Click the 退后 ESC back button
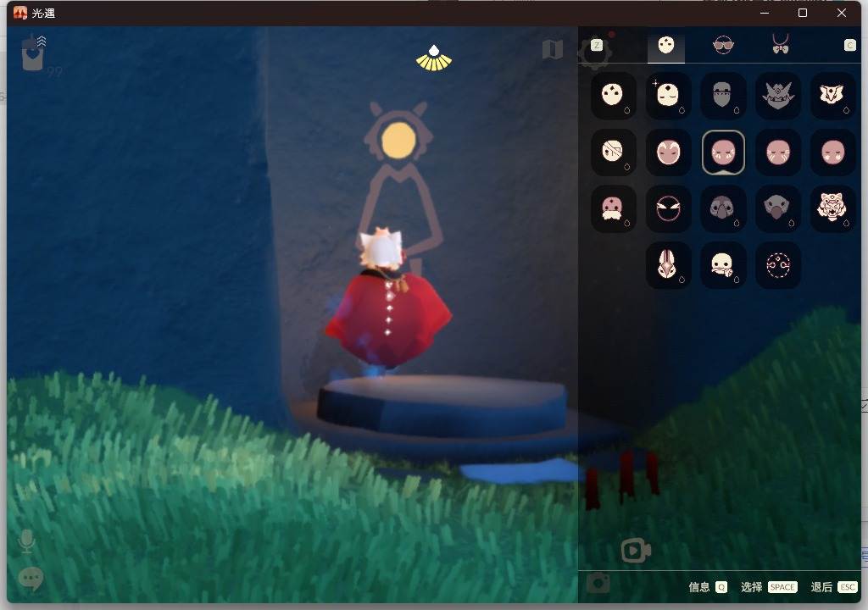Viewport: 868px width, 610px height. [834, 587]
